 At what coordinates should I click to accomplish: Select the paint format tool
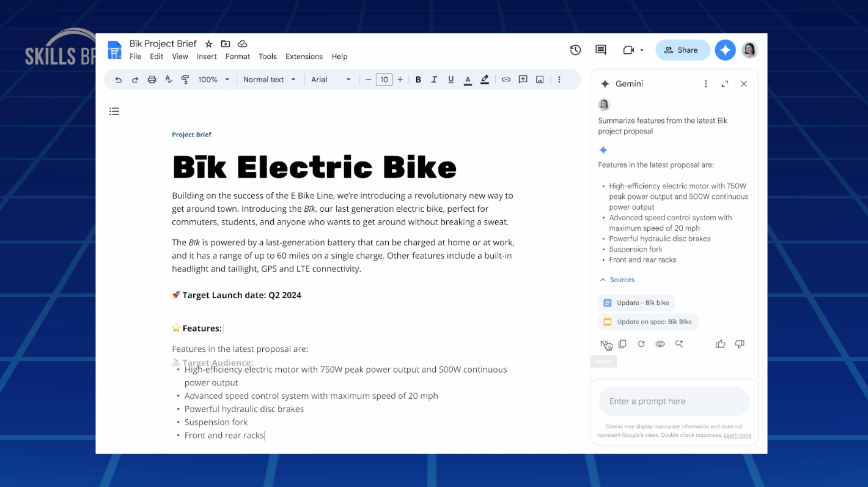coord(185,80)
